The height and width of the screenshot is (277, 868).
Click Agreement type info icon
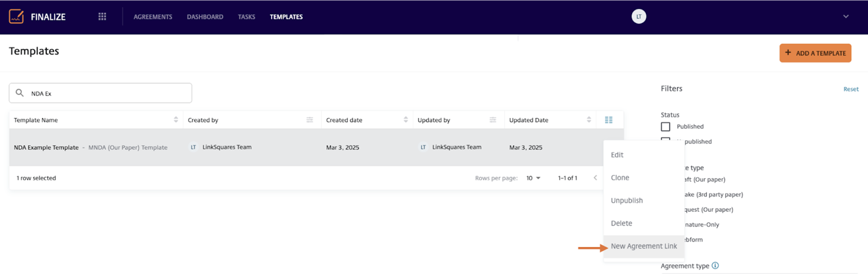(x=715, y=266)
